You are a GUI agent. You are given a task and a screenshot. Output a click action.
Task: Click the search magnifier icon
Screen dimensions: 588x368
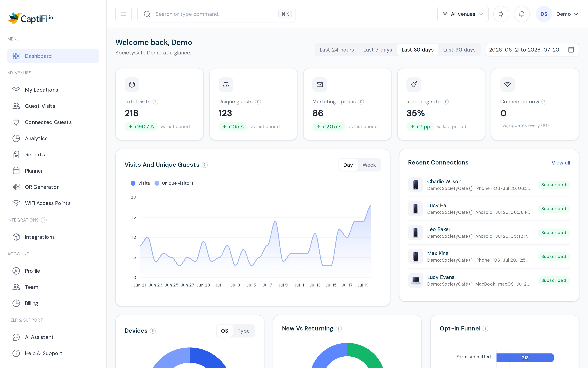pos(147,14)
